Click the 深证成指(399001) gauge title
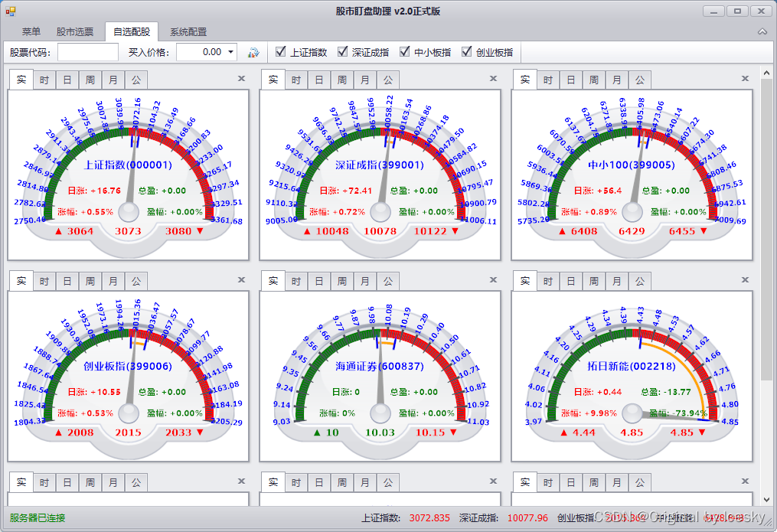 click(x=380, y=165)
